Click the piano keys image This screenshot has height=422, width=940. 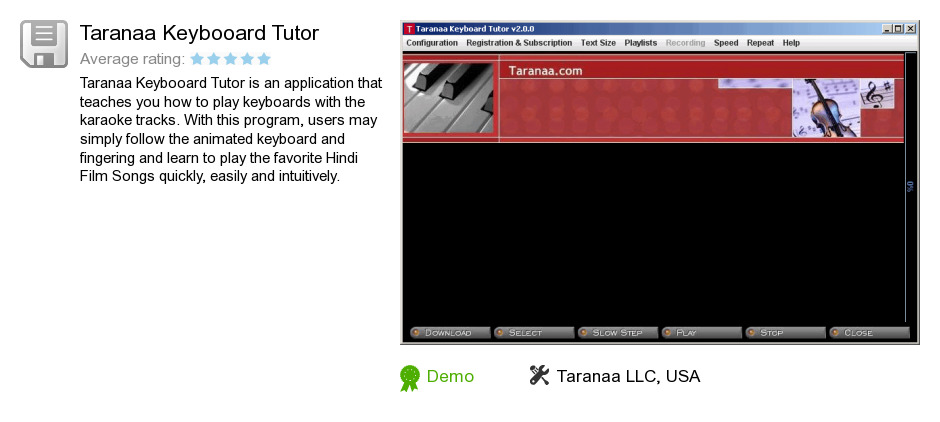click(448, 98)
